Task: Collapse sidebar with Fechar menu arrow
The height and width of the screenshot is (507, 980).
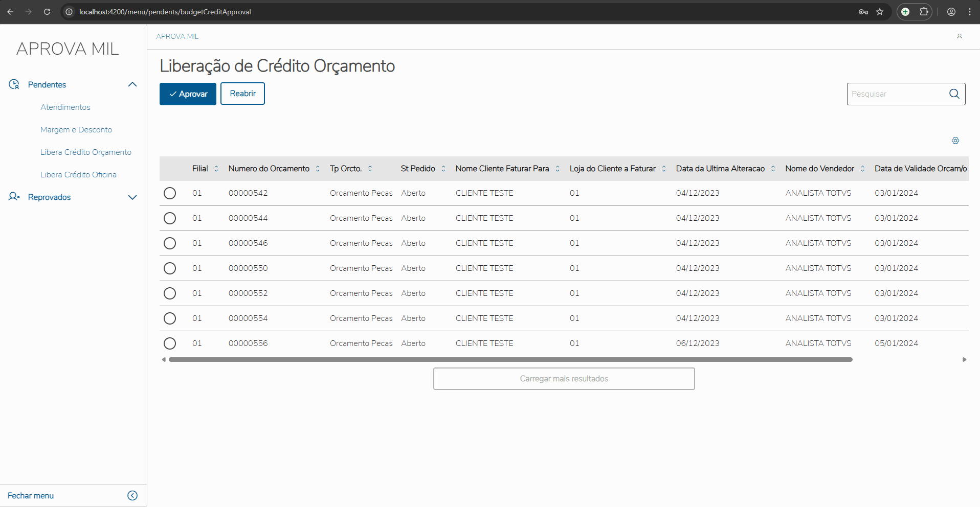Action: click(x=132, y=495)
